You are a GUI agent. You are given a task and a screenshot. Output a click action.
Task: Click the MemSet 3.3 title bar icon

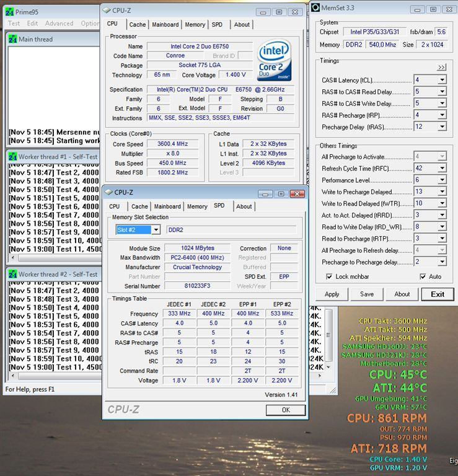(x=315, y=7)
